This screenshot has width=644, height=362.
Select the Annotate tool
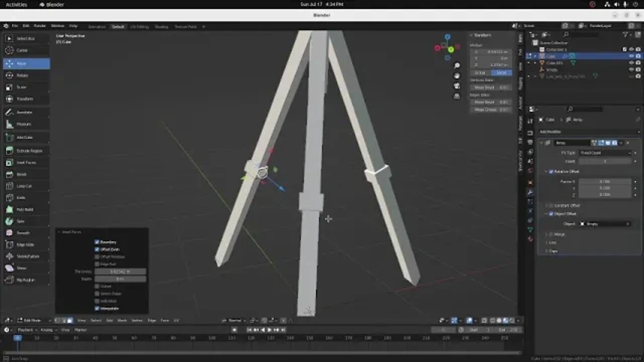(x=26, y=112)
